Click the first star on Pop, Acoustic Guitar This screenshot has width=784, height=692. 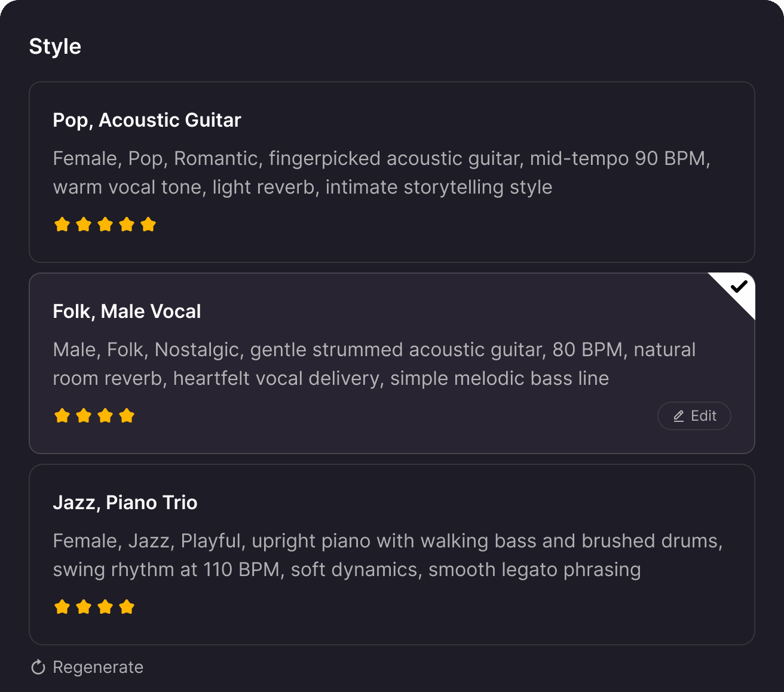tap(62, 225)
